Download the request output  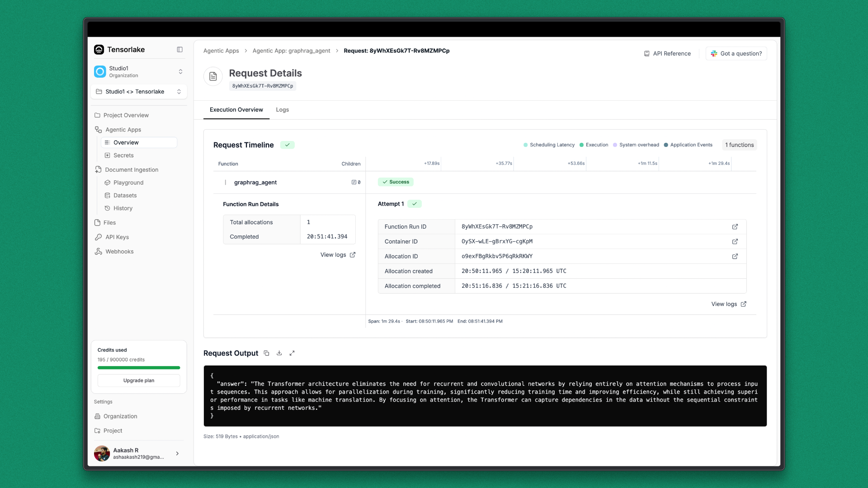[279, 353]
